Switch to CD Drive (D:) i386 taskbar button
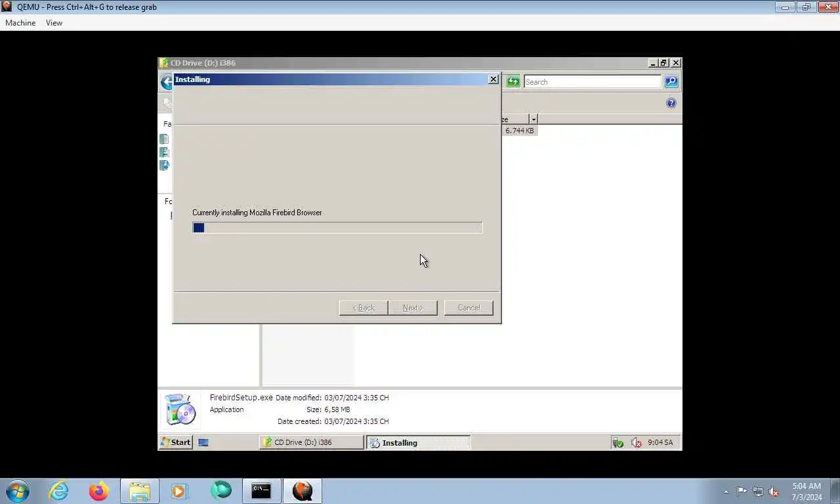Image resolution: width=840 pixels, height=504 pixels. (x=312, y=442)
